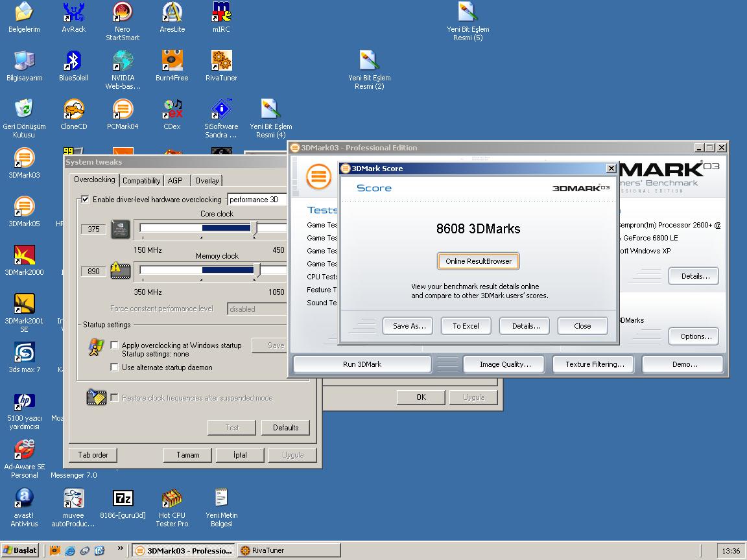747x560 pixels.
Task: Open the 3DMark2001 SE desktop icon
Action: (24, 305)
